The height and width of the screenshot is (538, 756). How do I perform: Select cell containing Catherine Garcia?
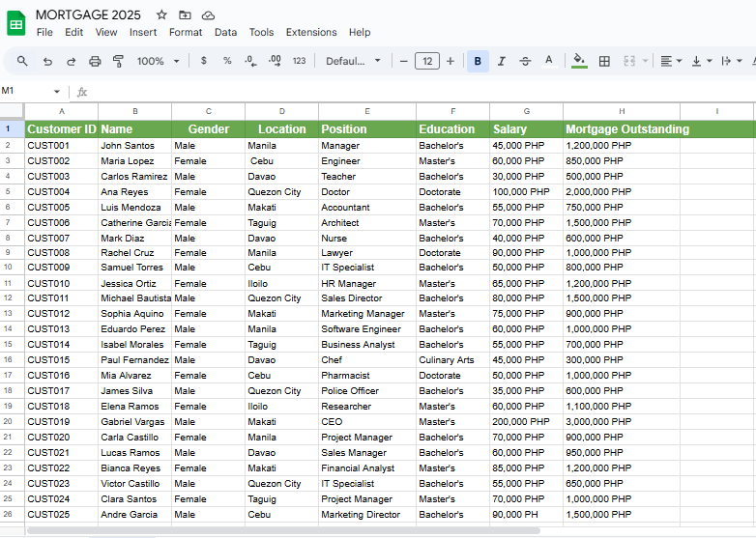click(135, 223)
